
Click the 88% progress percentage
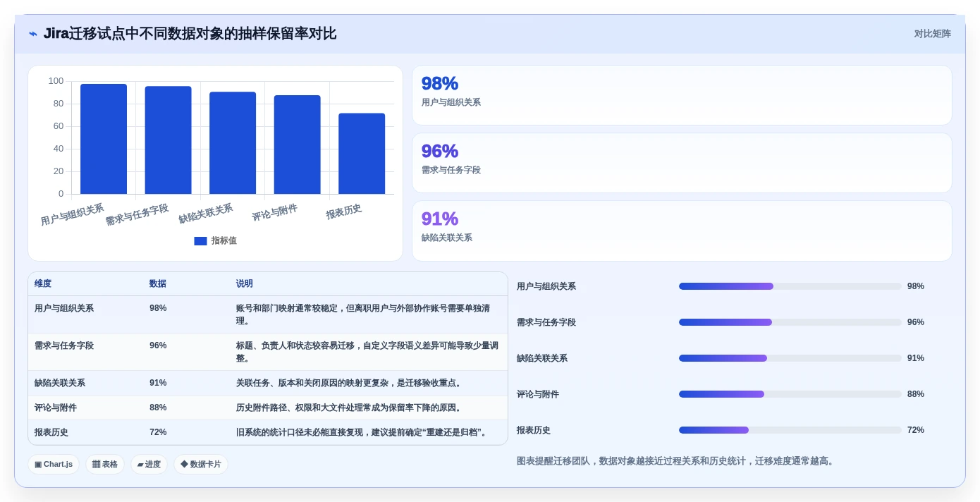tap(916, 394)
